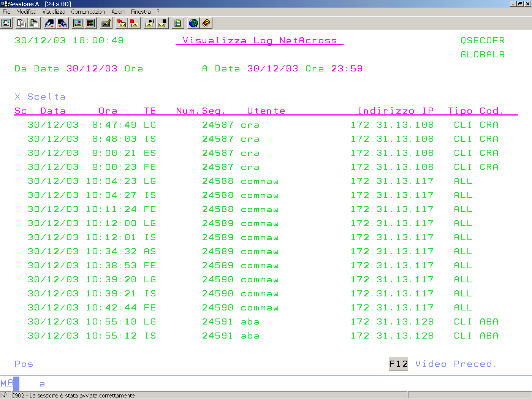Select the 10:55:10 LG log row
The height and width of the screenshot is (399, 532).
tap(263, 322)
